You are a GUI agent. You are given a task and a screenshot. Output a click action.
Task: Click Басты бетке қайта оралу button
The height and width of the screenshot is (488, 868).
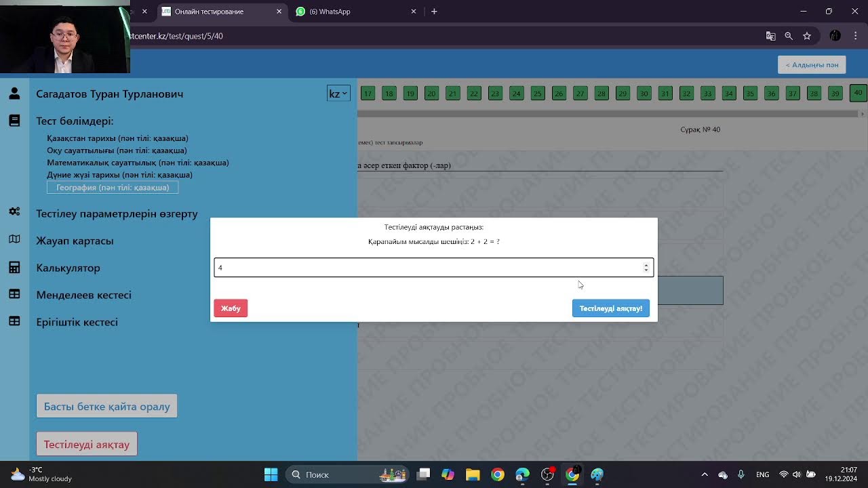tap(106, 406)
